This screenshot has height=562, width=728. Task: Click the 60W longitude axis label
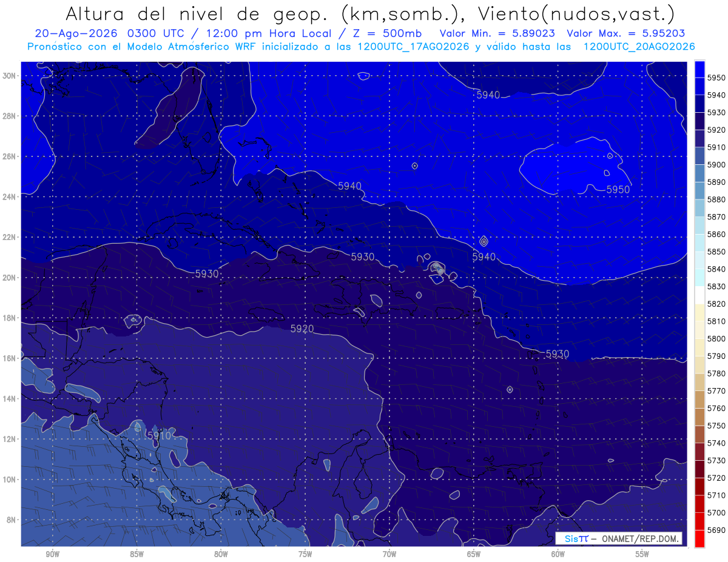point(558,554)
